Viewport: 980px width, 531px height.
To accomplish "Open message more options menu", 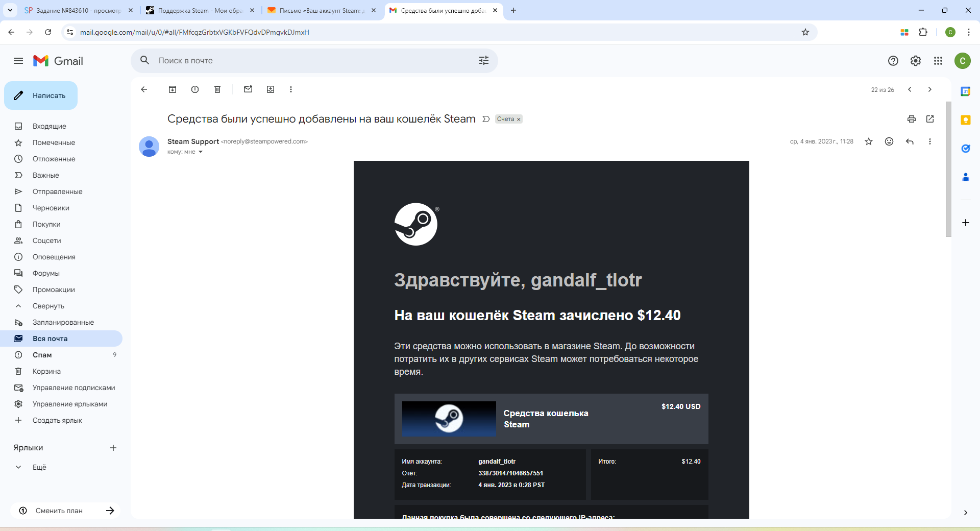I will 930,141.
